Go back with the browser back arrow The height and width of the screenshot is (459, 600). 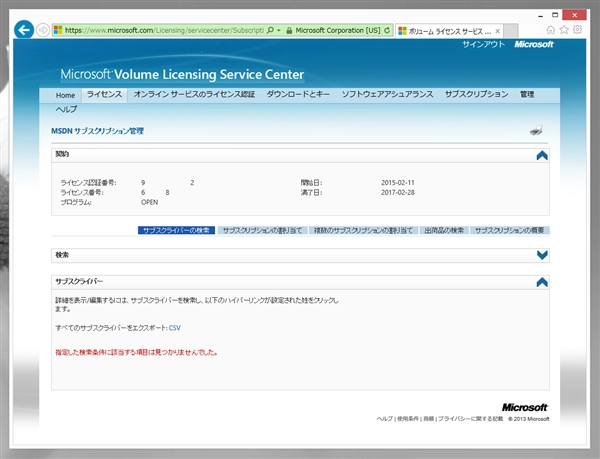coord(24,30)
